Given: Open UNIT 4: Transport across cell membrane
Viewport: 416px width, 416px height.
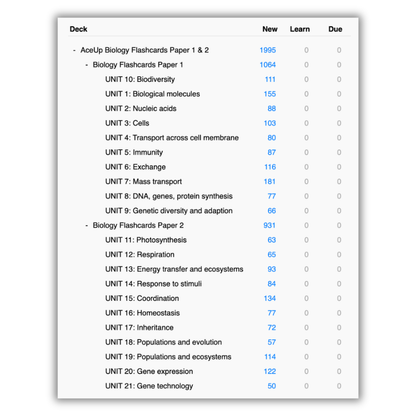Looking at the screenshot, I should coord(172,138).
